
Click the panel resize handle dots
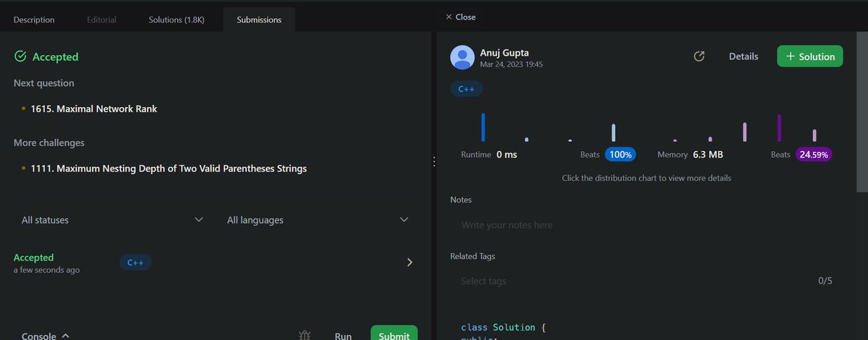tap(434, 162)
